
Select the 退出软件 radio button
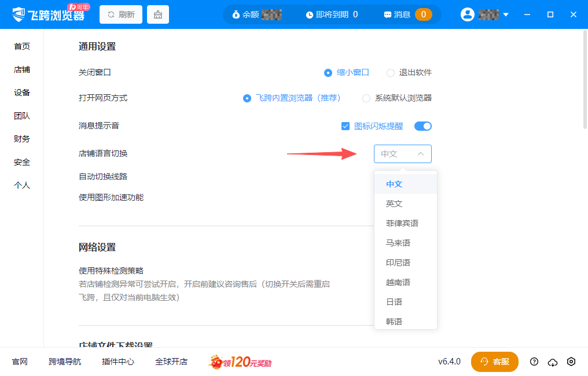coord(391,72)
